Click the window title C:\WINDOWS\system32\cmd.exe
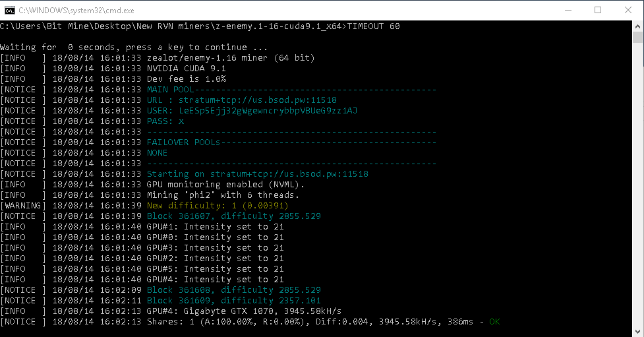The height and width of the screenshot is (337, 644). coord(76,11)
